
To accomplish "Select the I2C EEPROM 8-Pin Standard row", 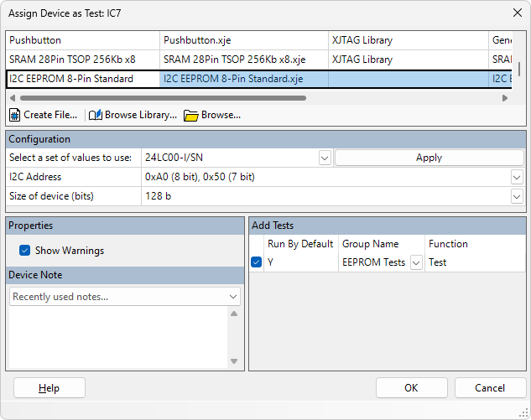I will [82, 79].
